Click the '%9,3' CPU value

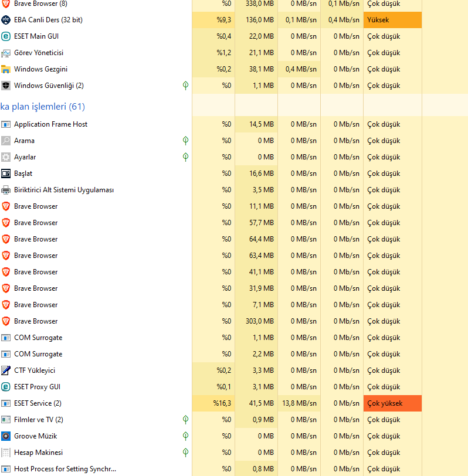pyautogui.click(x=224, y=20)
